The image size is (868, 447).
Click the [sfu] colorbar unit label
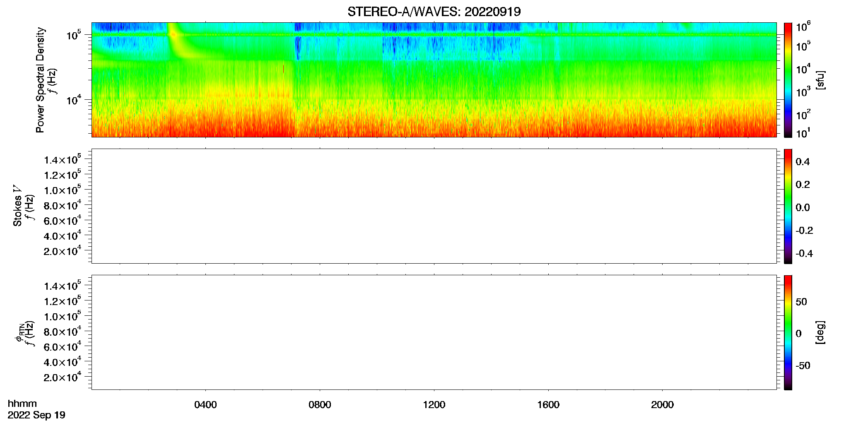820,80
